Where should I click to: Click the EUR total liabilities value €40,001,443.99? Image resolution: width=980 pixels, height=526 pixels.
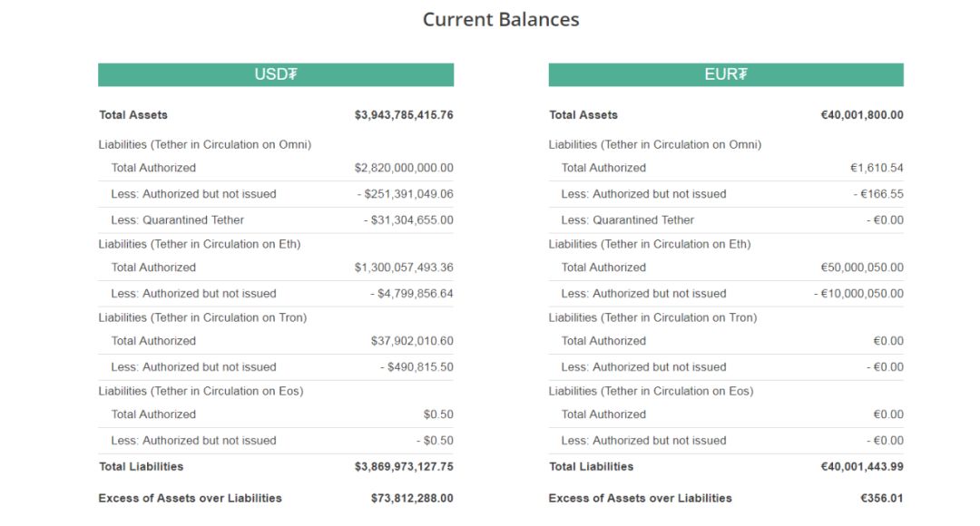coord(862,467)
